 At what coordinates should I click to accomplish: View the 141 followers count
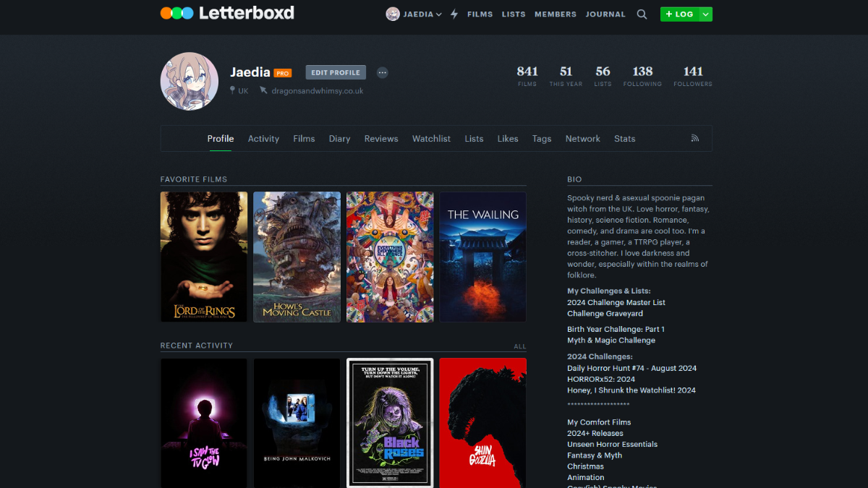[x=693, y=75]
